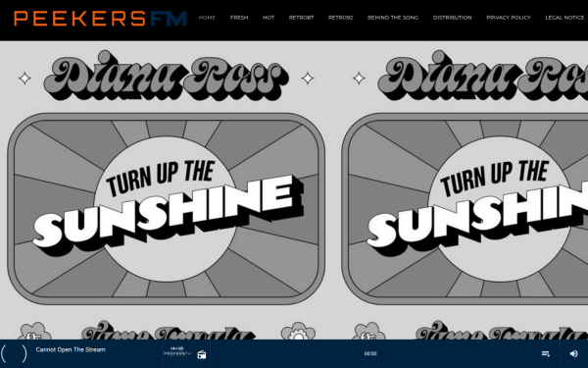Open the Behind The Song page
This screenshot has width=588, height=368.
(x=393, y=18)
